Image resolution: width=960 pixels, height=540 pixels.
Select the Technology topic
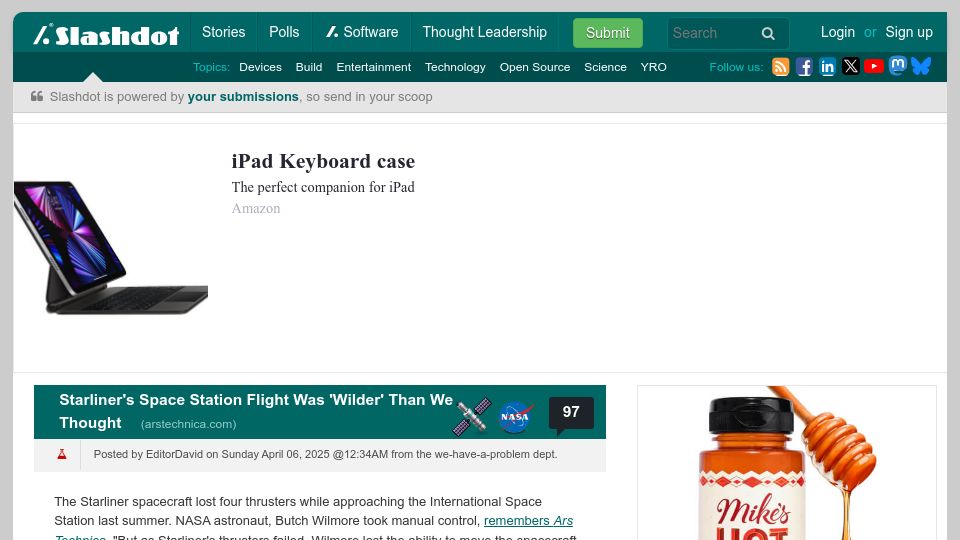[x=455, y=67]
